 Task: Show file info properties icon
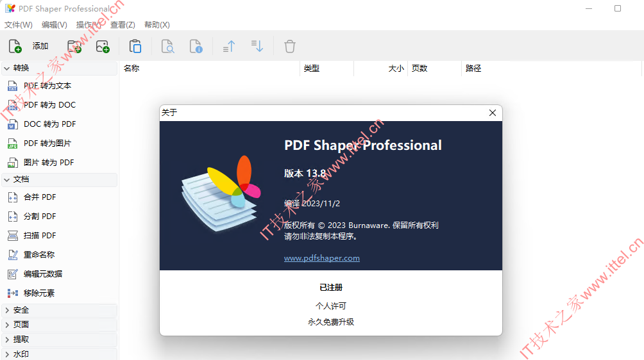coord(196,46)
